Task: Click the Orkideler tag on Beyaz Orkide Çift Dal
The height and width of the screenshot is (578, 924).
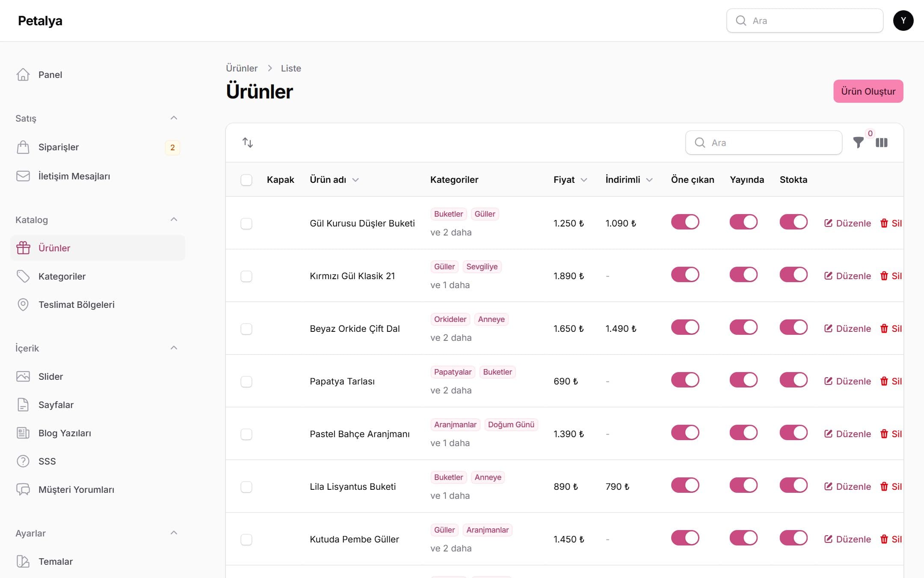Action: click(x=450, y=319)
